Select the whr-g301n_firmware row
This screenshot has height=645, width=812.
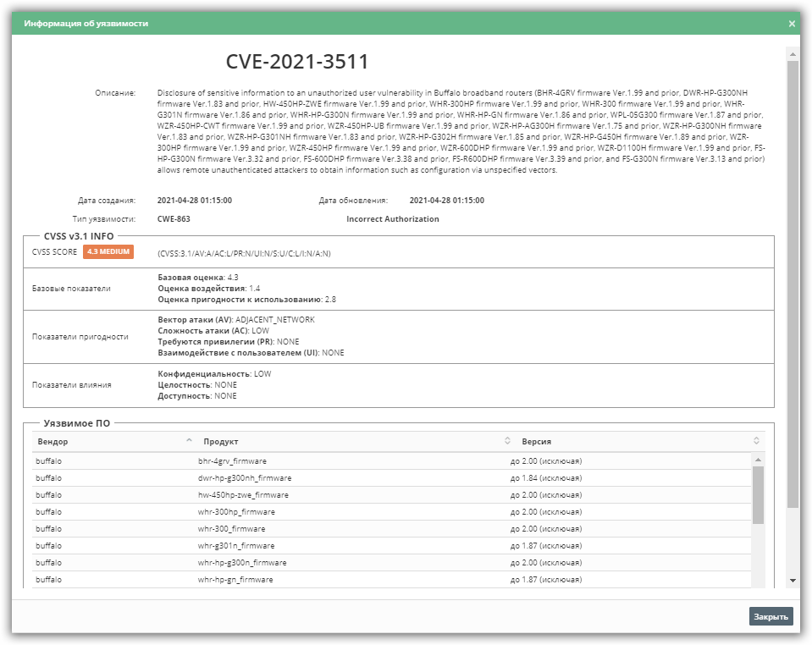pos(391,546)
